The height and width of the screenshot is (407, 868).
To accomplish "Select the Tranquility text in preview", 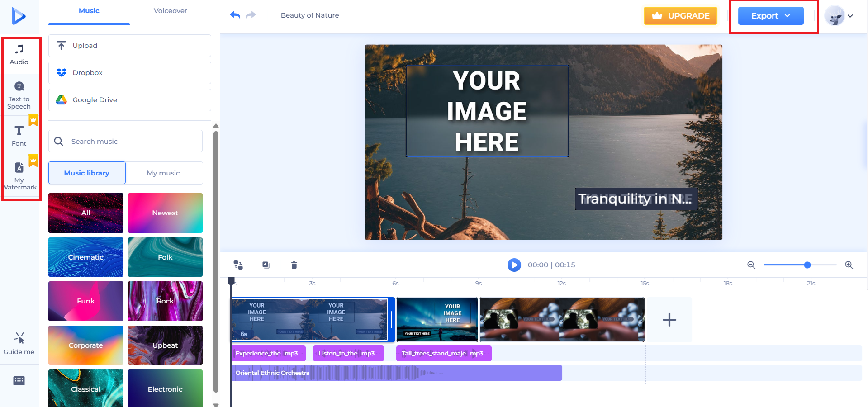I will 636,199.
